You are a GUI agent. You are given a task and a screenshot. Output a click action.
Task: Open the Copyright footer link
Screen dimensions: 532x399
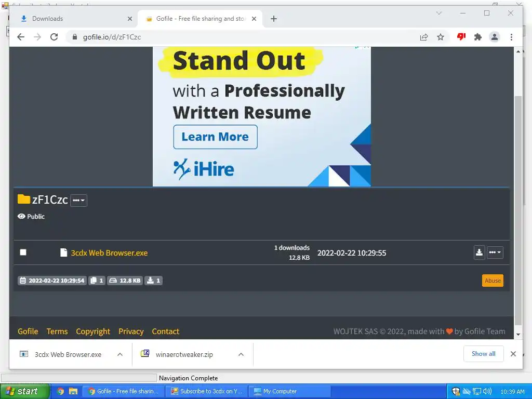(93, 331)
